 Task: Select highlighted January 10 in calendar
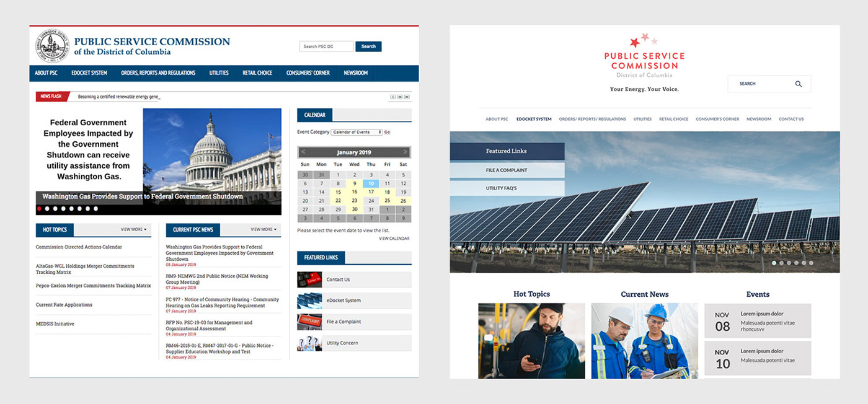pos(371,183)
